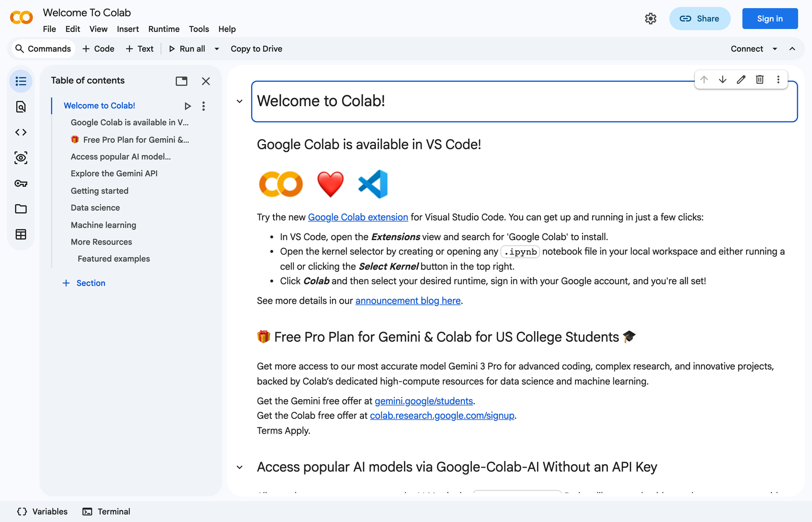Delete the selected cell via trash icon

tap(760, 80)
